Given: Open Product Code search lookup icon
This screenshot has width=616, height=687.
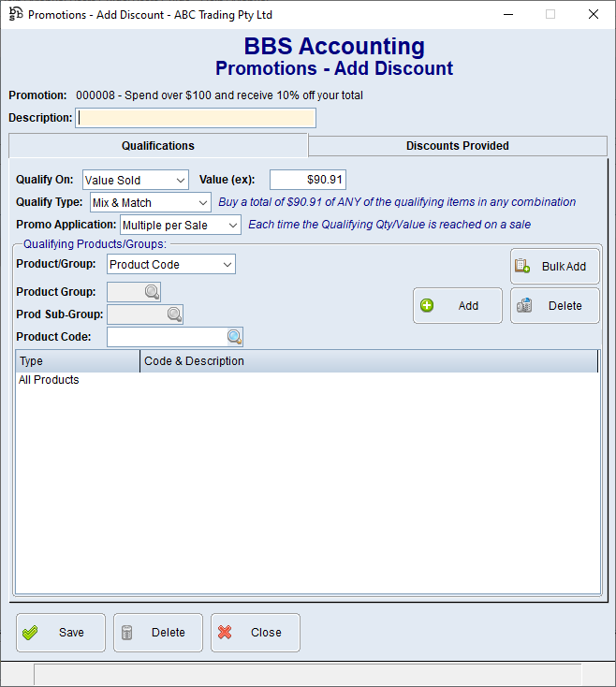Looking at the screenshot, I should click(234, 337).
